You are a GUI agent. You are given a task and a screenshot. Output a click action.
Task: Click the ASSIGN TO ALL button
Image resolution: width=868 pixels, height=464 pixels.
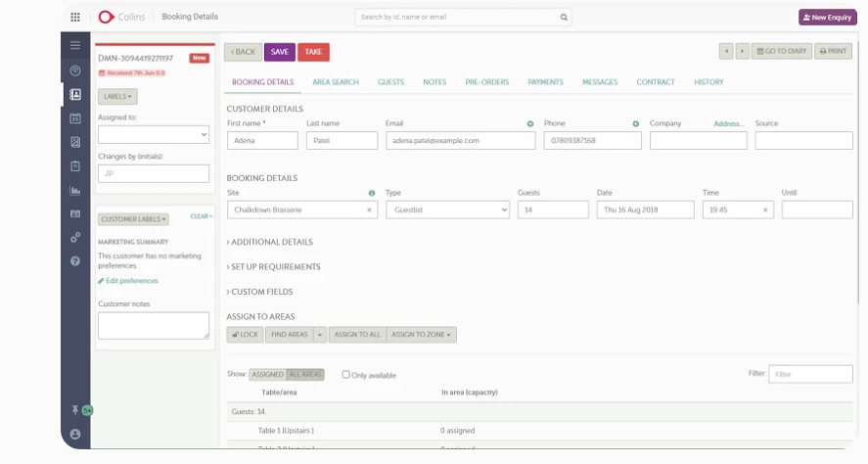(357, 335)
